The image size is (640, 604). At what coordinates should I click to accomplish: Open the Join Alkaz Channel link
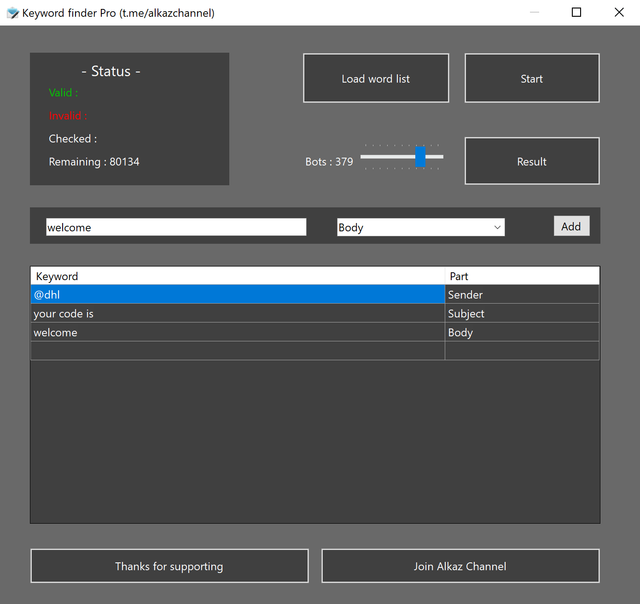[x=460, y=566]
